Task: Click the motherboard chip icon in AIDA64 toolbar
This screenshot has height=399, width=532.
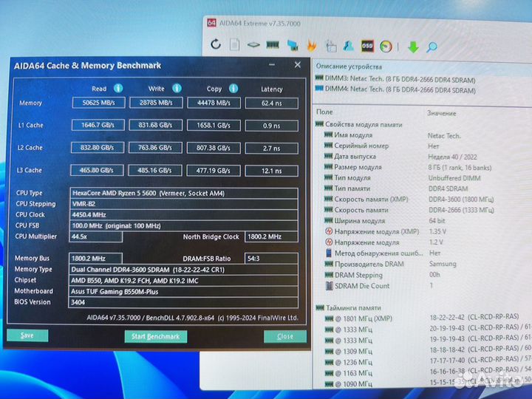Action: point(253,45)
